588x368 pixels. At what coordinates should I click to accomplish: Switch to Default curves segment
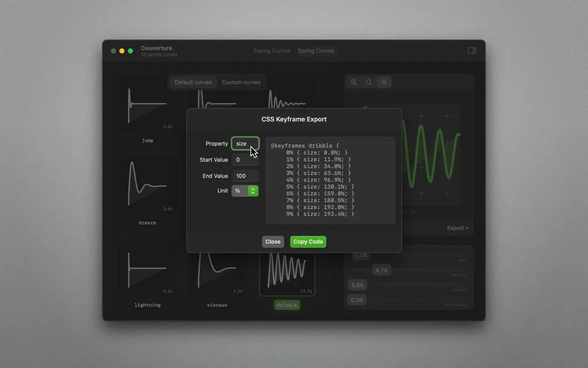[193, 82]
